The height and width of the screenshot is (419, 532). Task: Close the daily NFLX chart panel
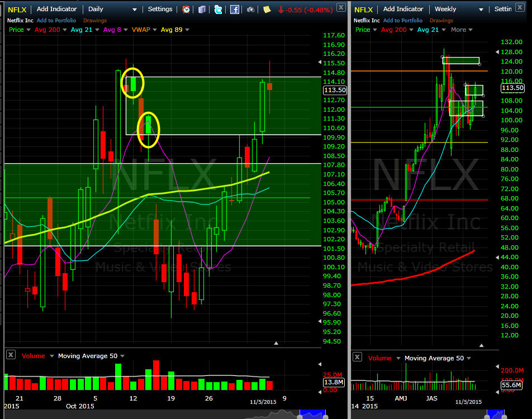[341, 7]
